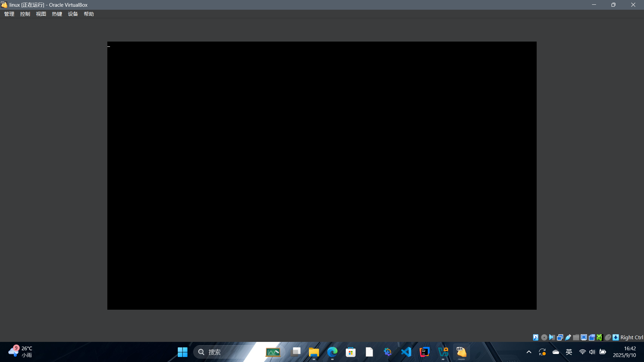The width and height of the screenshot is (644, 362).
Task: Click the keyboard capture arrow indicator
Action: tap(616, 338)
